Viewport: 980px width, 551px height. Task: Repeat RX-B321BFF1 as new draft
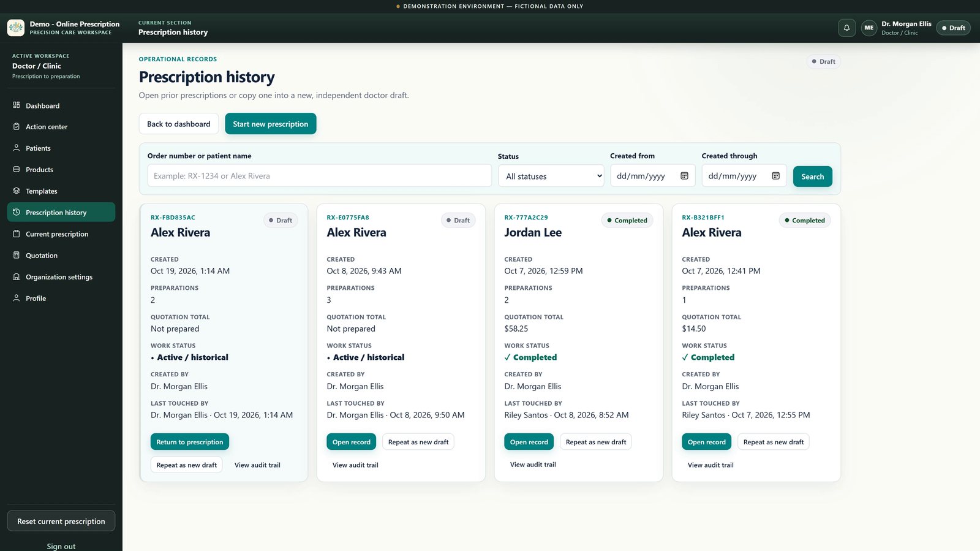(x=774, y=442)
